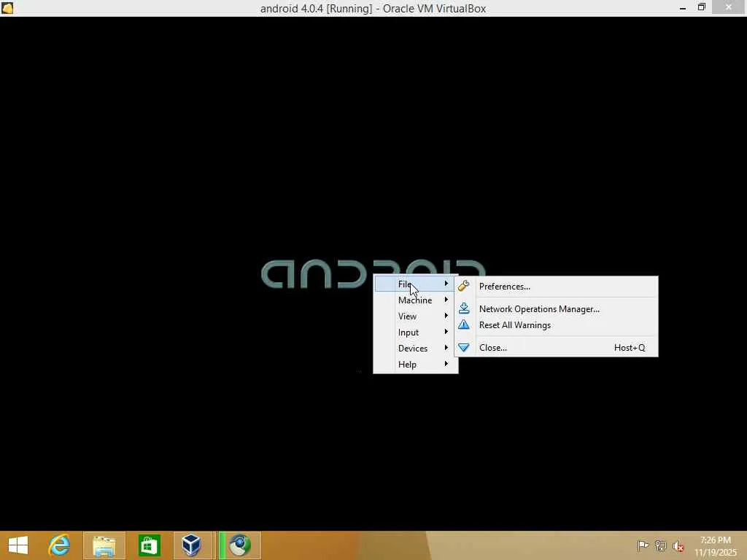747x560 pixels.
Task: Switch to the VirtualBox Manager taskbar icon
Action: (191, 545)
